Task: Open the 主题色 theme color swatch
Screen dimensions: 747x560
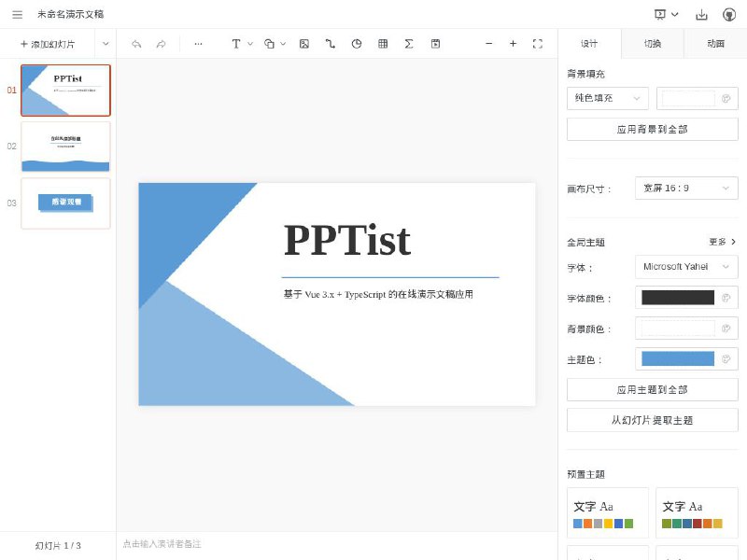Action: click(x=676, y=358)
